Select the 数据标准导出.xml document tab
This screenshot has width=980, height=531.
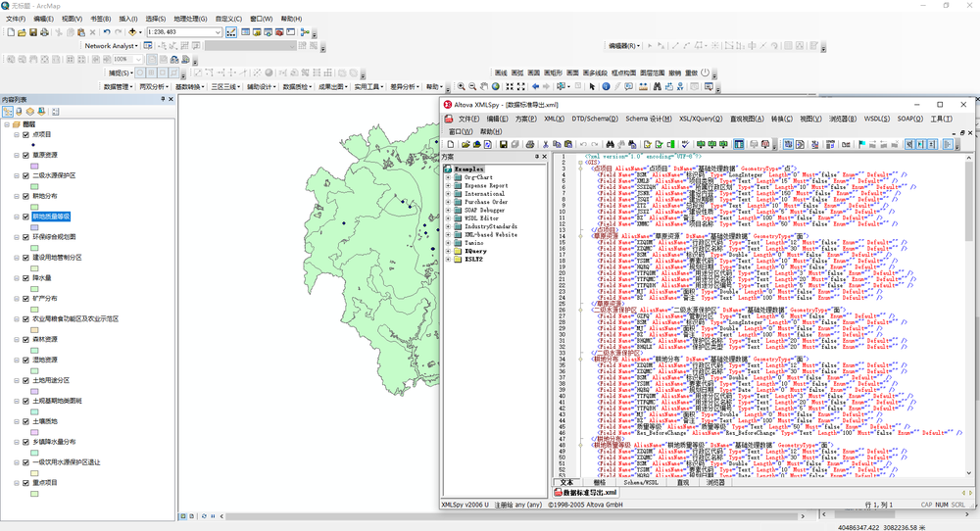tap(586, 493)
